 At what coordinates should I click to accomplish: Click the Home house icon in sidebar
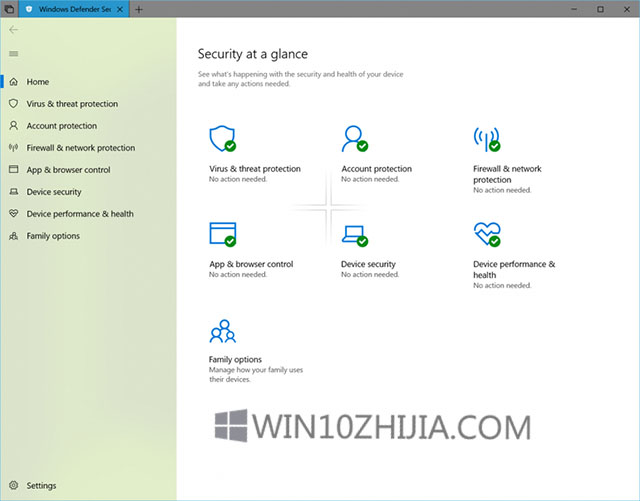[x=13, y=82]
